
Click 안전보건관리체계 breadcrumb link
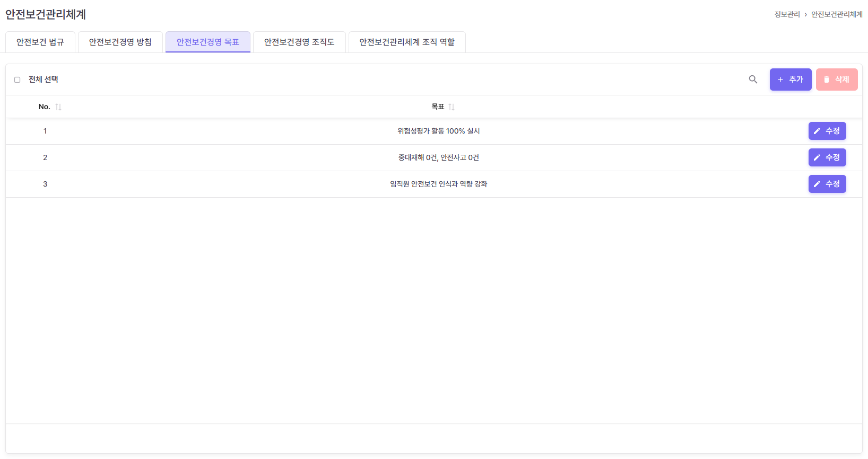[x=837, y=14]
